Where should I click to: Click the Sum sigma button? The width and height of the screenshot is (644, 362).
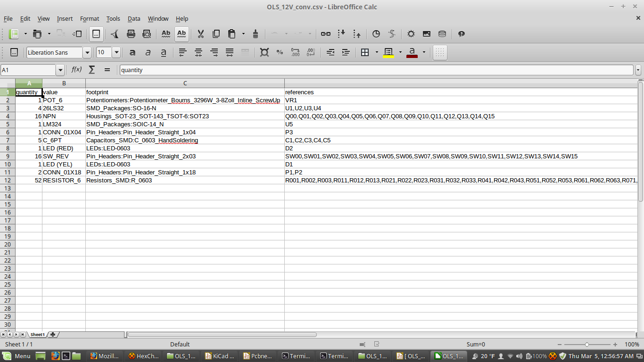pos(92,70)
